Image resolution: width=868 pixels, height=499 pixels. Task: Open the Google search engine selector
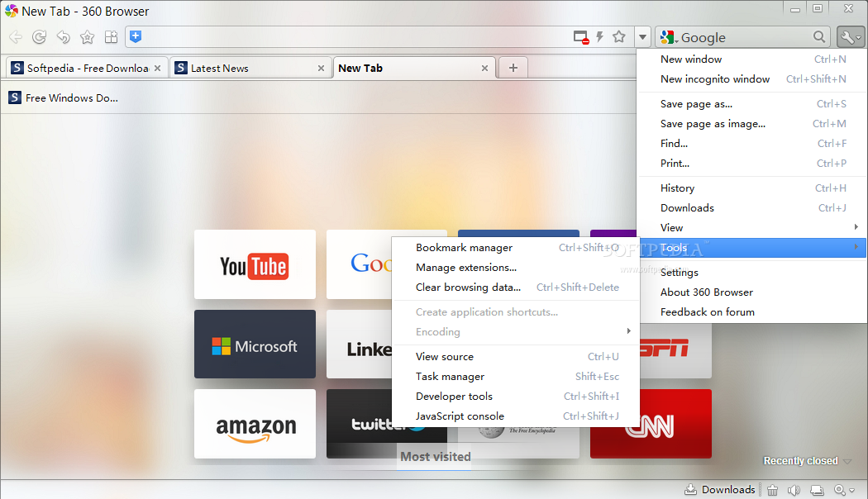pos(670,38)
